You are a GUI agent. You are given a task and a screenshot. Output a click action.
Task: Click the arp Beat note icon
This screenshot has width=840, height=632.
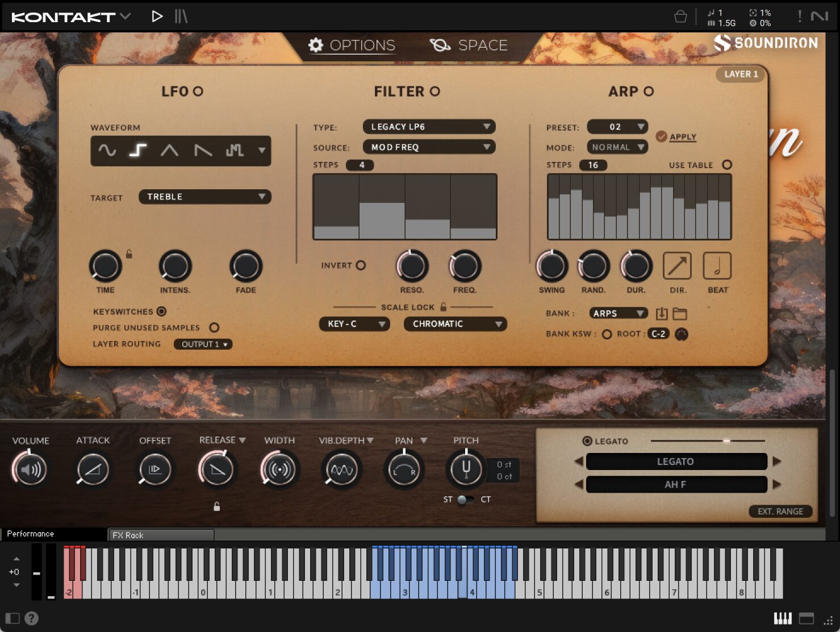coord(717,266)
